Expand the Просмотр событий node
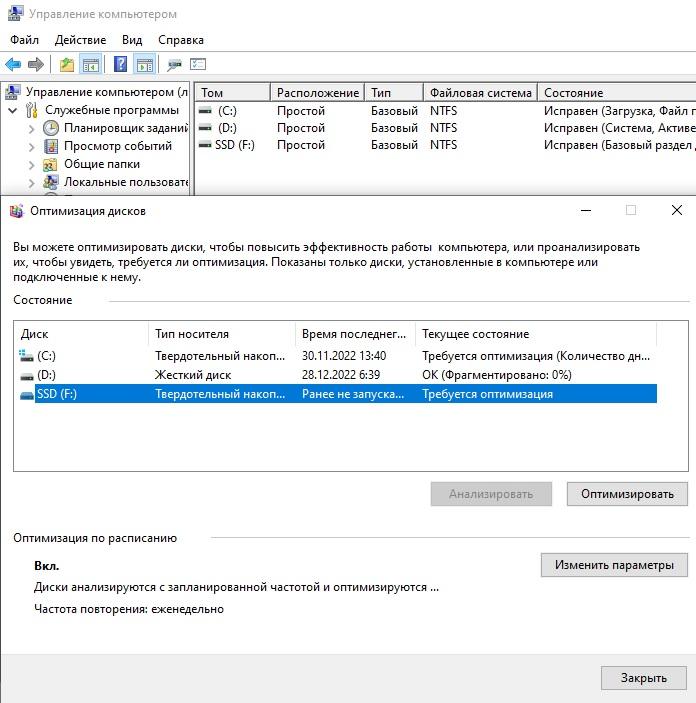This screenshot has height=703, width=696. coord(31,147)
